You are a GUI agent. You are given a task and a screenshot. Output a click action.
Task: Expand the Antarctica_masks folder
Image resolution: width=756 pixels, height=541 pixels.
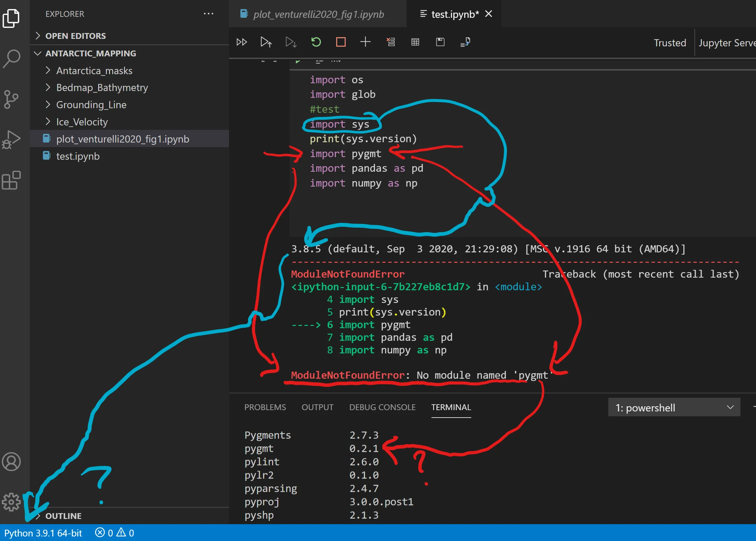pos(94,71)
